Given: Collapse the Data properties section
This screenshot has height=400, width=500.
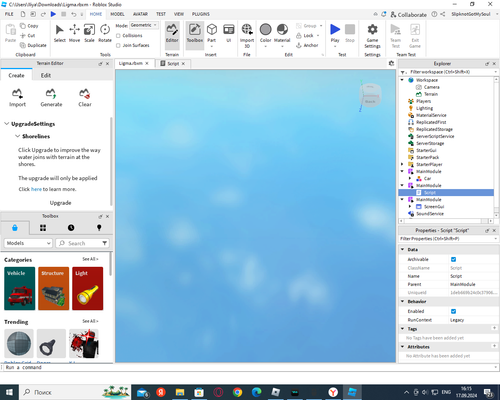Looking at the screenshot, I should [x=402, y=249].
